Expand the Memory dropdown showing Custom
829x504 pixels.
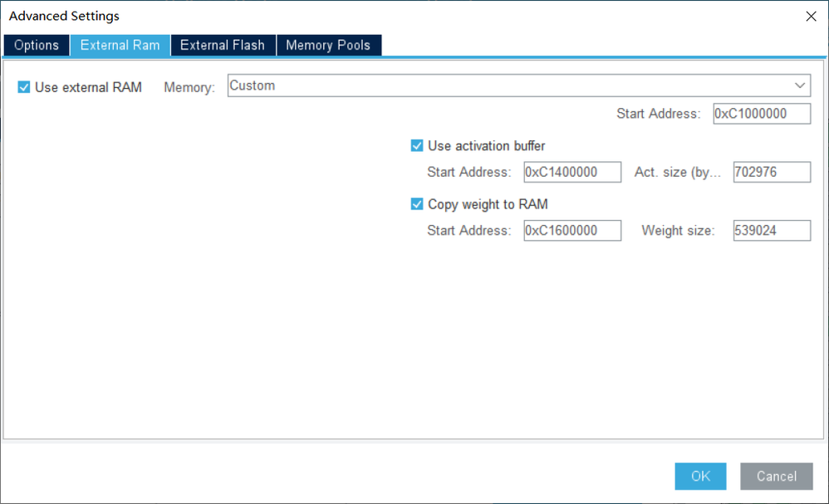[518, 86]
